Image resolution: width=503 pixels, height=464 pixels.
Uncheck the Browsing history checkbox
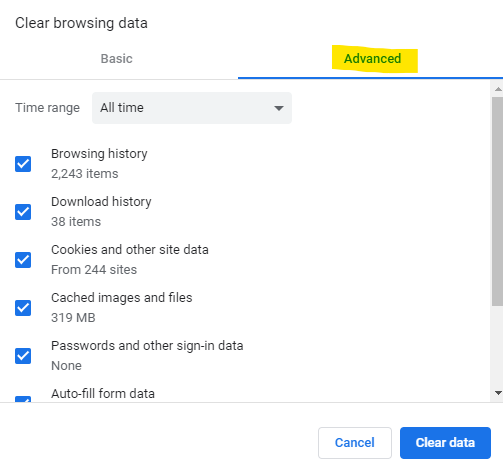tap(23, 164)
